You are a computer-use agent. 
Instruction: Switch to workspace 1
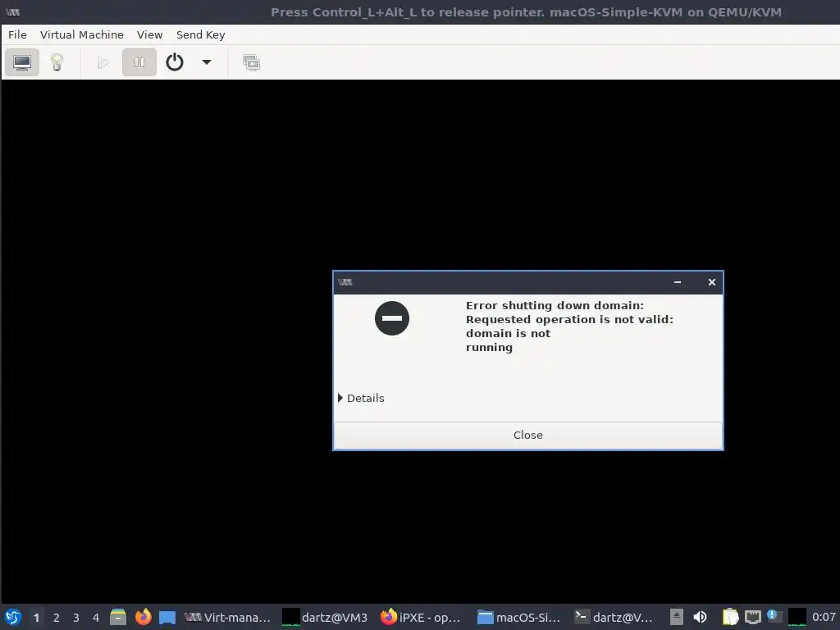point(36,618)
